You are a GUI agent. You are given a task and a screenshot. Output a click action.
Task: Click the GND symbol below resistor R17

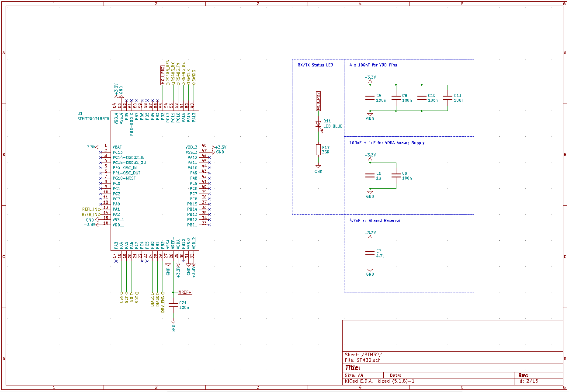(x=318, y=169)
